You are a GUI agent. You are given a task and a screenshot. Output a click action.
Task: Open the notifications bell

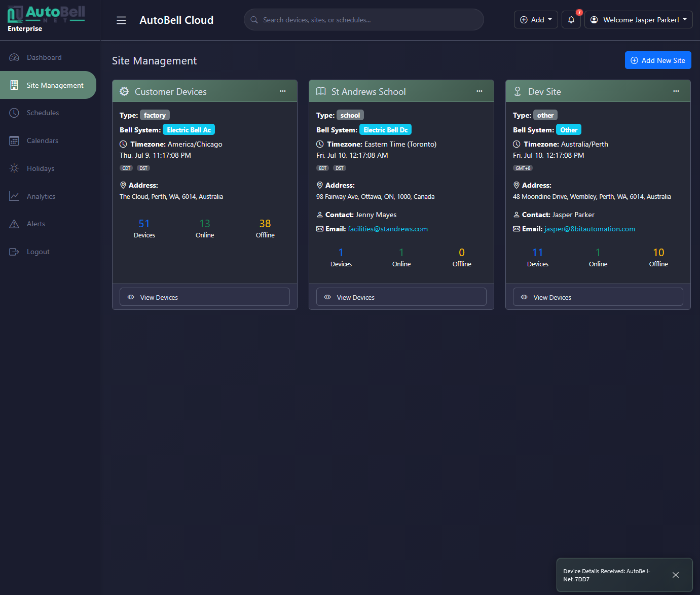tap(571, 20)
